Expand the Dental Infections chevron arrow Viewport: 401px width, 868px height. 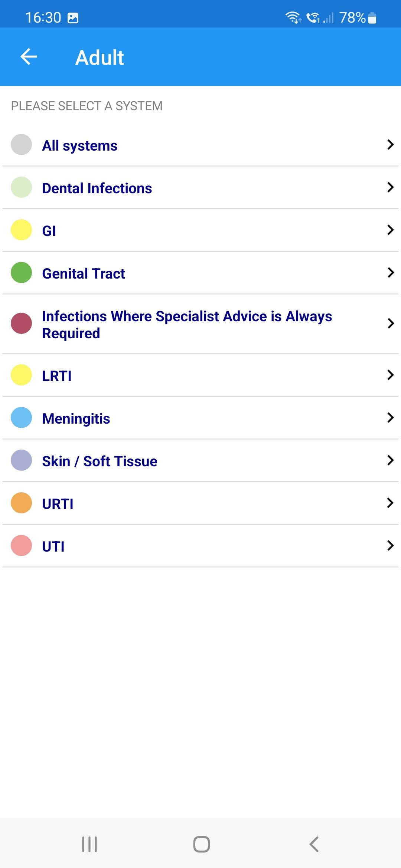(390, 187)
